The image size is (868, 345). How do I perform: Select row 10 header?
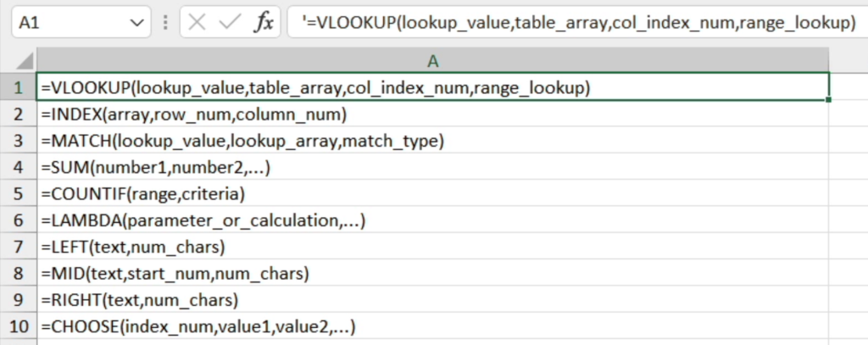pyautogui.click(x=18, y=326)
